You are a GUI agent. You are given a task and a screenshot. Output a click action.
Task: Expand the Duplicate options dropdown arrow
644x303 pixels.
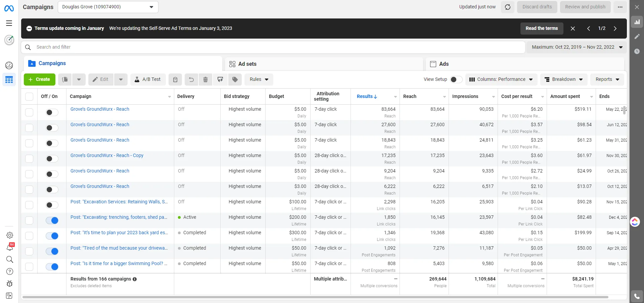click(x=79, y=80)
